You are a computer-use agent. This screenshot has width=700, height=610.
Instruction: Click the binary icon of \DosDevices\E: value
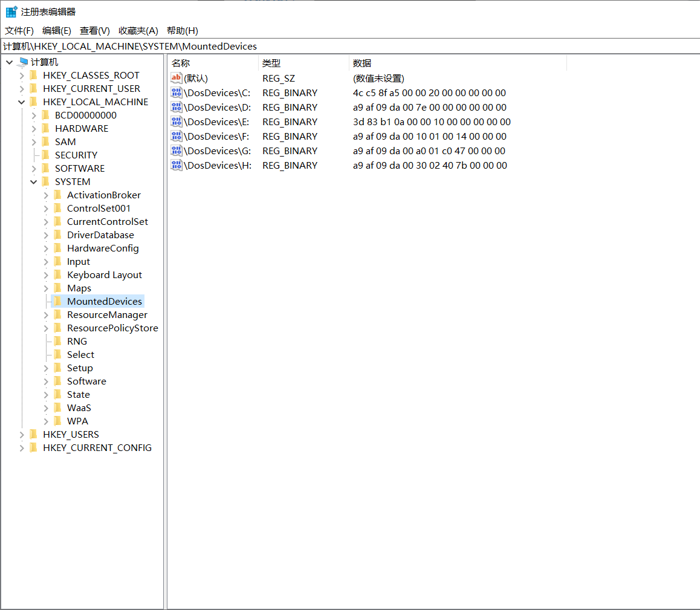tap(177, 122)
